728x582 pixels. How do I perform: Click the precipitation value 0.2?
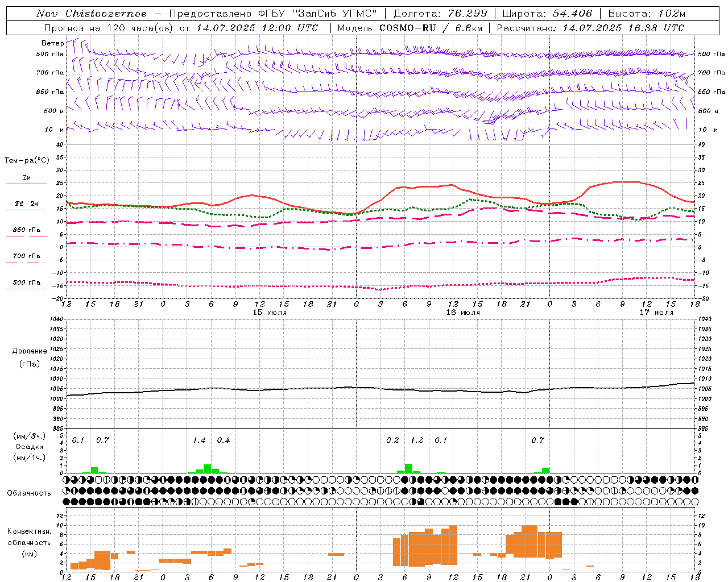(392, 440)
